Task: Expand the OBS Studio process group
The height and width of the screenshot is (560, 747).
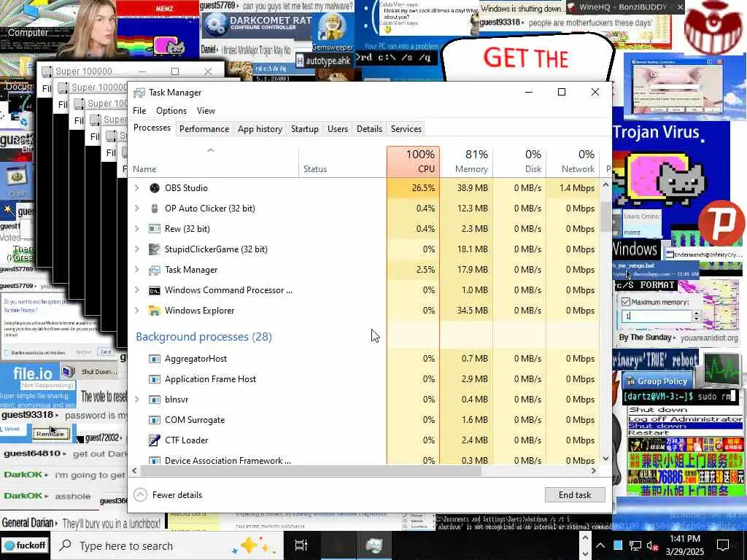Action: pyautogui.click(x=137, y=188)
